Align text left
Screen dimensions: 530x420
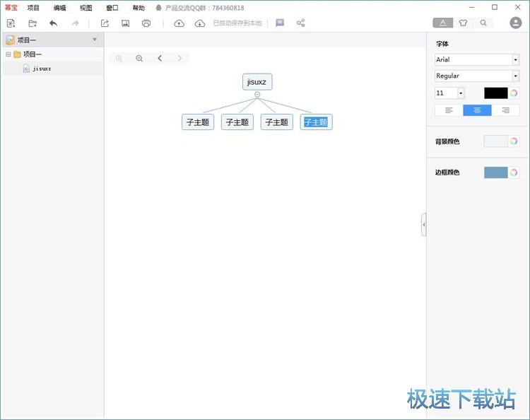(449, 110)
